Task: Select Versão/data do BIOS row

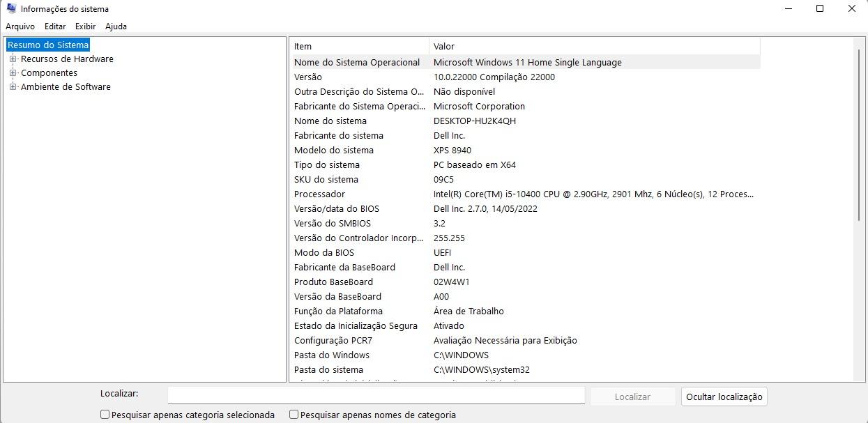Action: click(525, 209)
